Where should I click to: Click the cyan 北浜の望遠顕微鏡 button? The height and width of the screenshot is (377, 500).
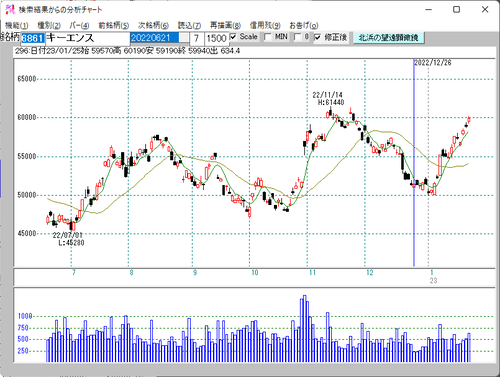coord(388,38)
